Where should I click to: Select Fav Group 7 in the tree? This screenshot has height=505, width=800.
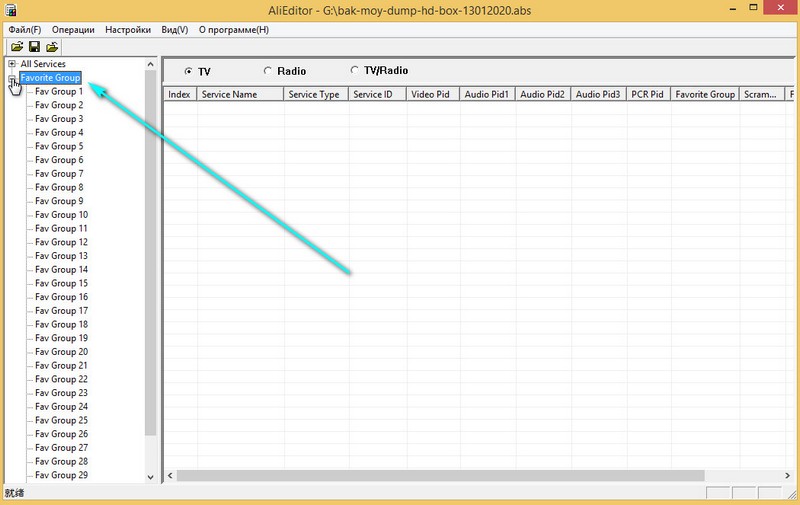tap(59, 174)
